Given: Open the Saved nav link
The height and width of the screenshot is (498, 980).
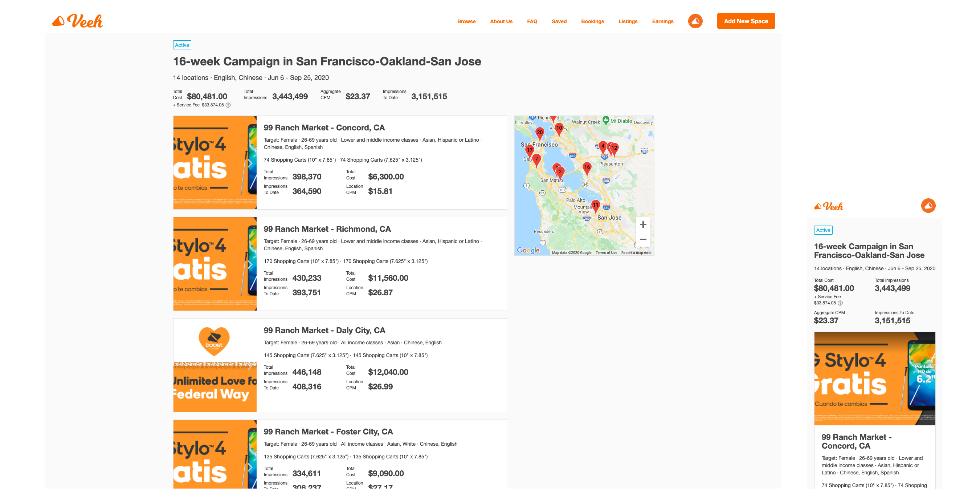Looking at the screenshot, I should pyautogui.click(x=559, y=21).
